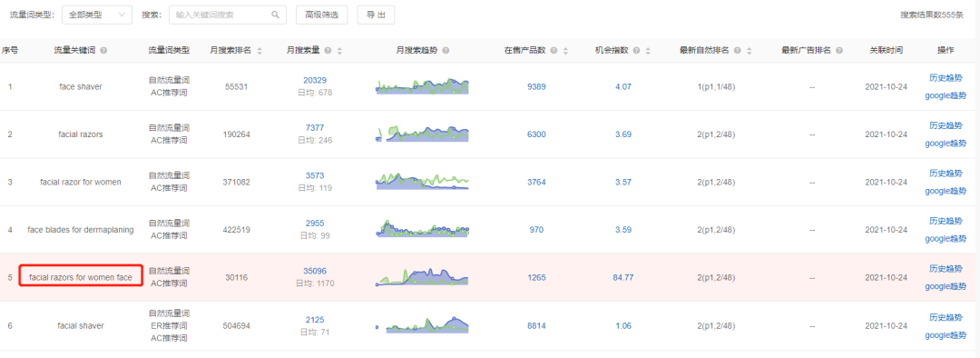Click search volume 20329 for face shaver
The width and height of the screenshot is (980, 358).
coord(315,80)
